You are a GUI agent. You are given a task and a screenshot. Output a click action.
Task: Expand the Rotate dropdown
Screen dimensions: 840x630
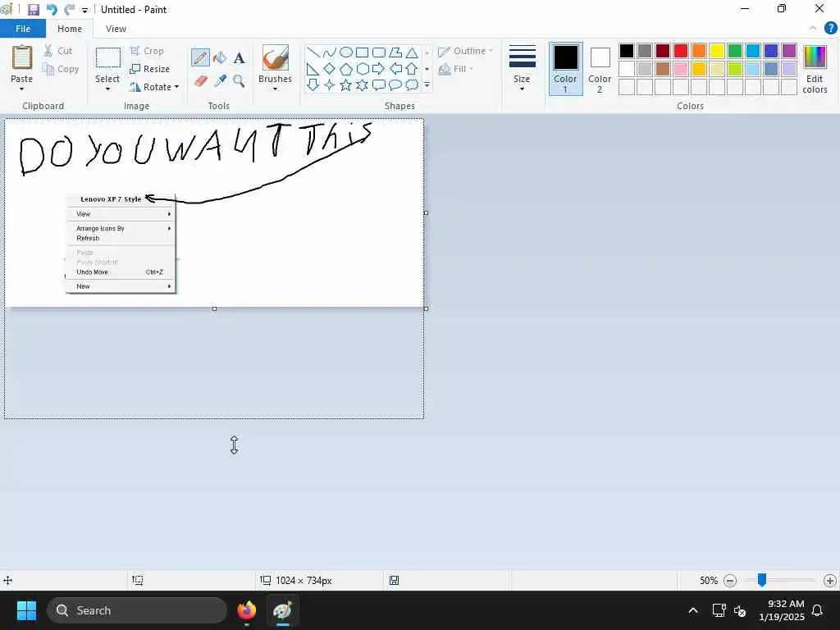coord(177,87)
